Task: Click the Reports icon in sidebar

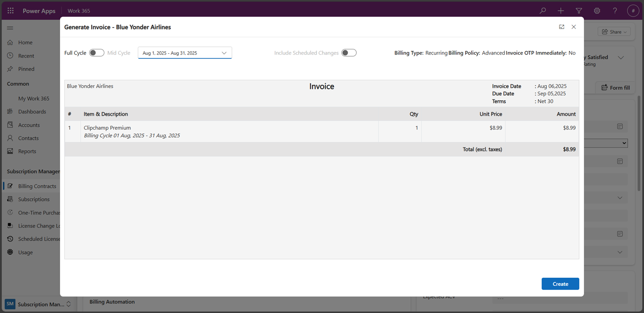Action: (10, 151)
